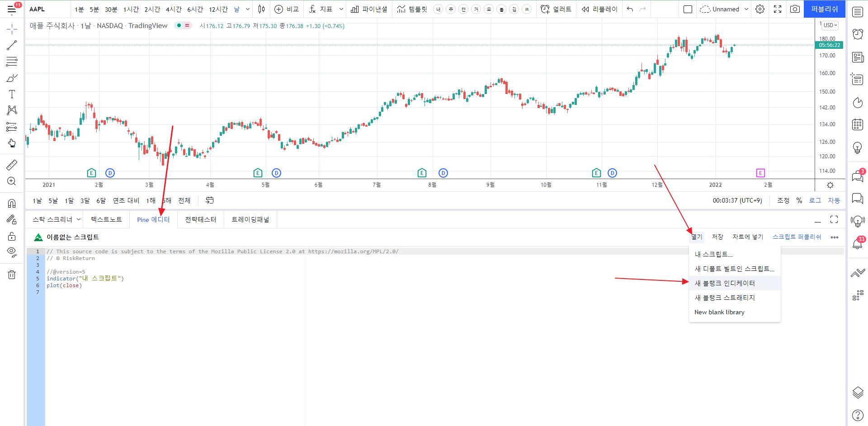Viewport: 868px width, 426px height.
Task: Switch to the 텍스트노트 tab
Action: click(x=106, y=219)
